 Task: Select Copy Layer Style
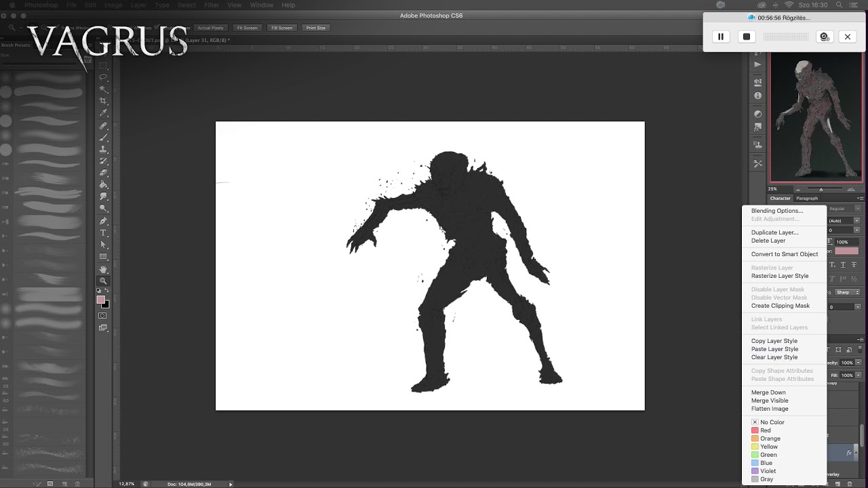[x=774, y=341]
